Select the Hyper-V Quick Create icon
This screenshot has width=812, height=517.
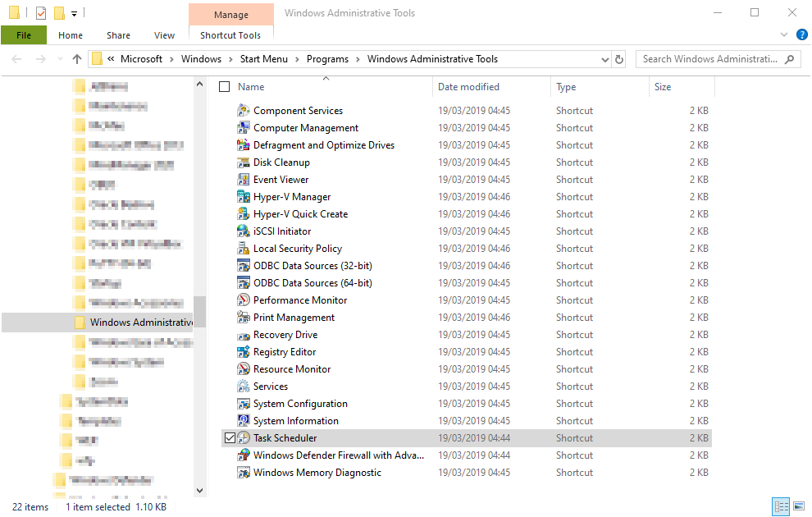244,214
